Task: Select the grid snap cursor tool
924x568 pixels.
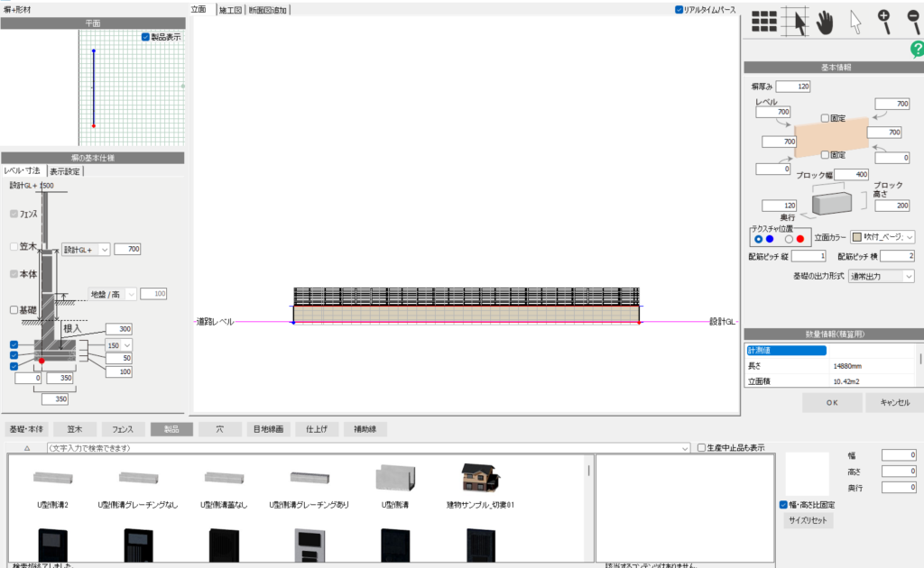Action: pos(793,23)
